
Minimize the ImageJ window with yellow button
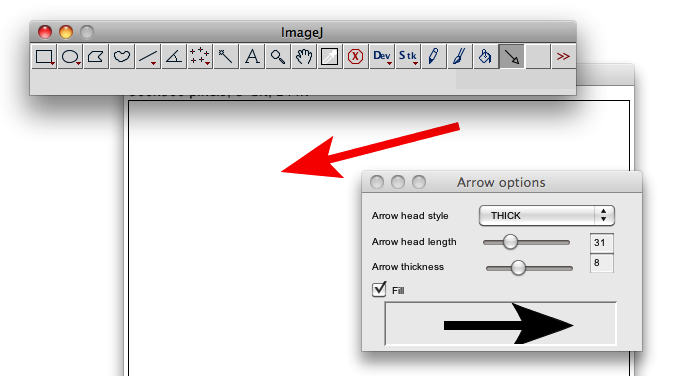(66, 32)
